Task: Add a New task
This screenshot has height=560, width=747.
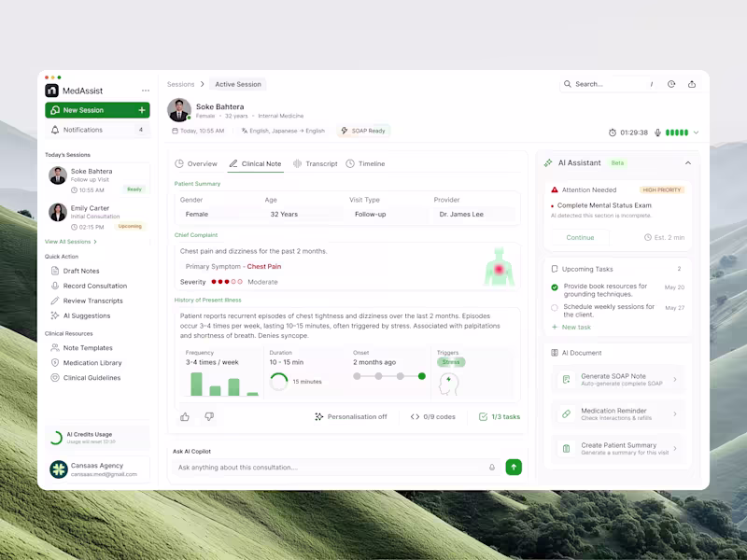Action: [x=571, y=328]
